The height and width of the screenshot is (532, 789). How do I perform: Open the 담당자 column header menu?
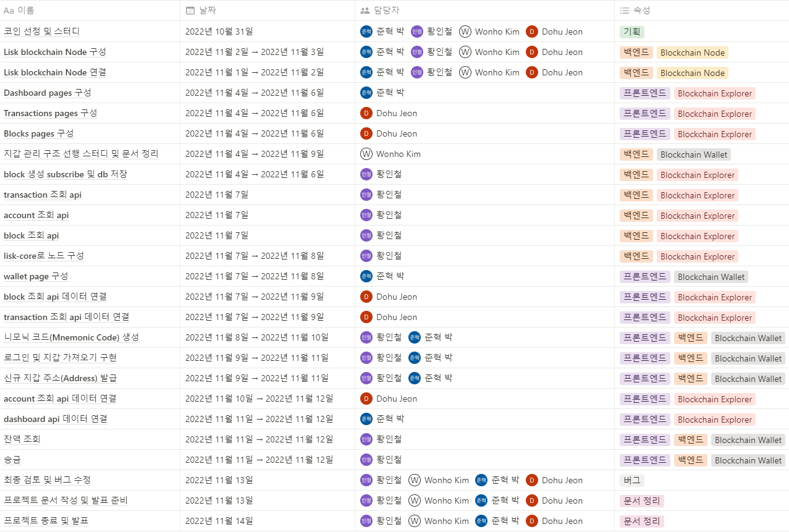point(484,11)
